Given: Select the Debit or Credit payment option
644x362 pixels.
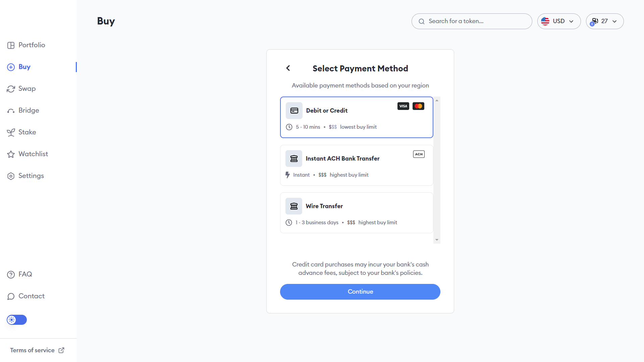Looking at the screenshot, I should point(357,117).
